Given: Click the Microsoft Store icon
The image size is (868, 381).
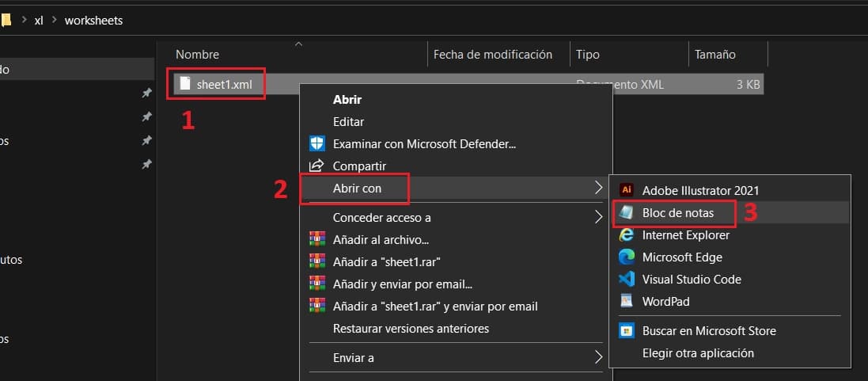Looking at the screenshot, I should click(627, 330).
